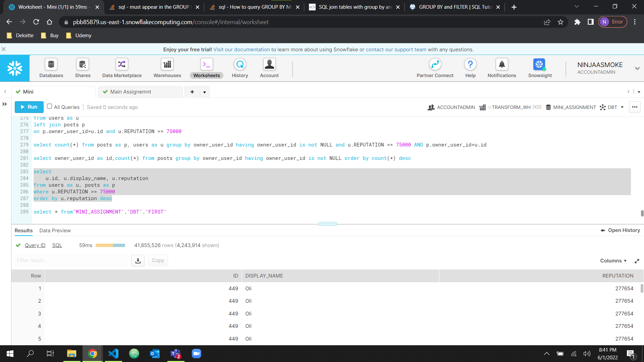Browse the Data Marketplace
The width and height of the screenshot is (644, 362).
(121, 68)
